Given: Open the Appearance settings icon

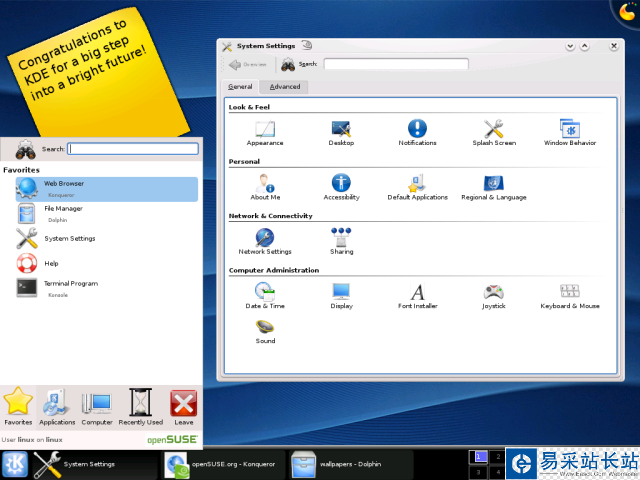Looking at the screenshot, I should (265, 131).
